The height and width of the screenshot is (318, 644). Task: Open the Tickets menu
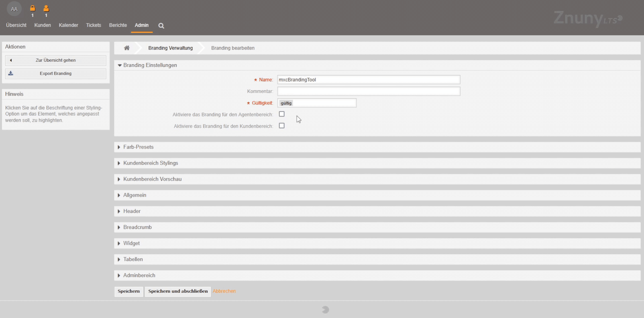tap(94, 25)
